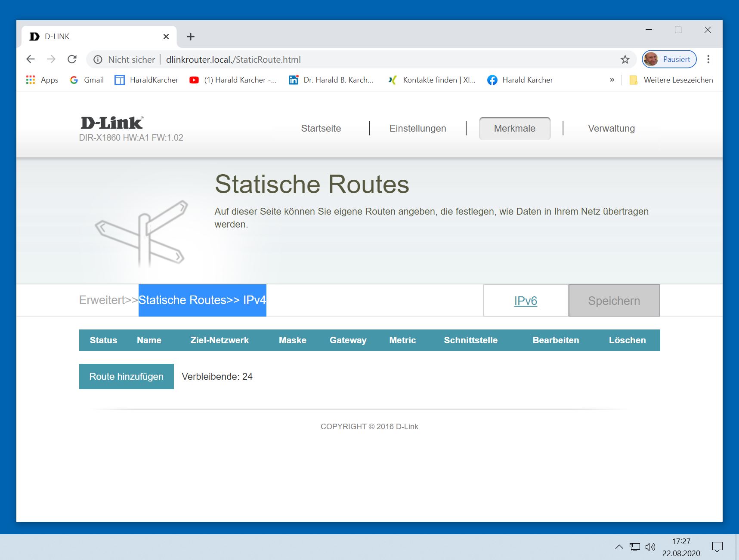Click the Speichern button
This screenshot has height=560, width=739.
[614, 301]
